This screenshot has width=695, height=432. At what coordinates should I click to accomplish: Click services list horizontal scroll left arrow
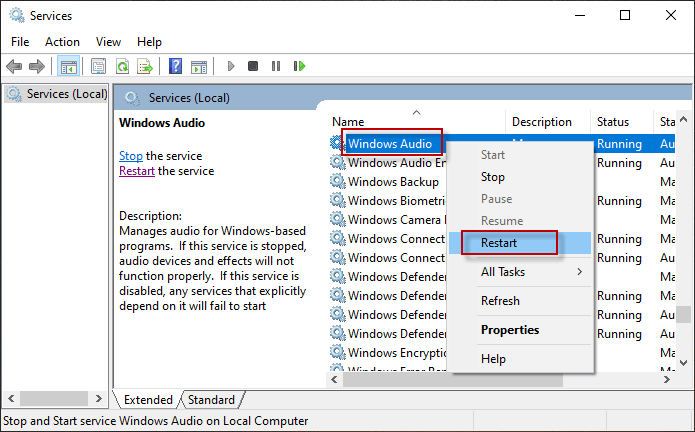335,379
